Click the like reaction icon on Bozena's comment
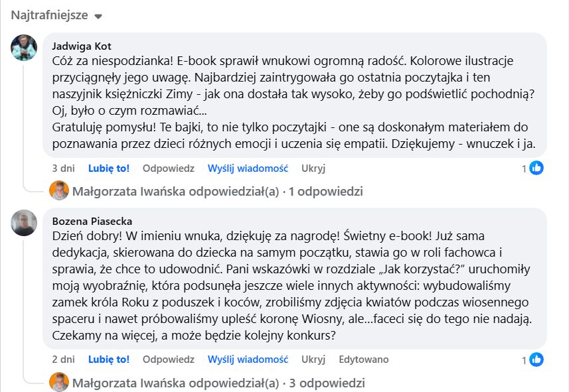Screen dimensions: 569x392 (x=536, y=359)
